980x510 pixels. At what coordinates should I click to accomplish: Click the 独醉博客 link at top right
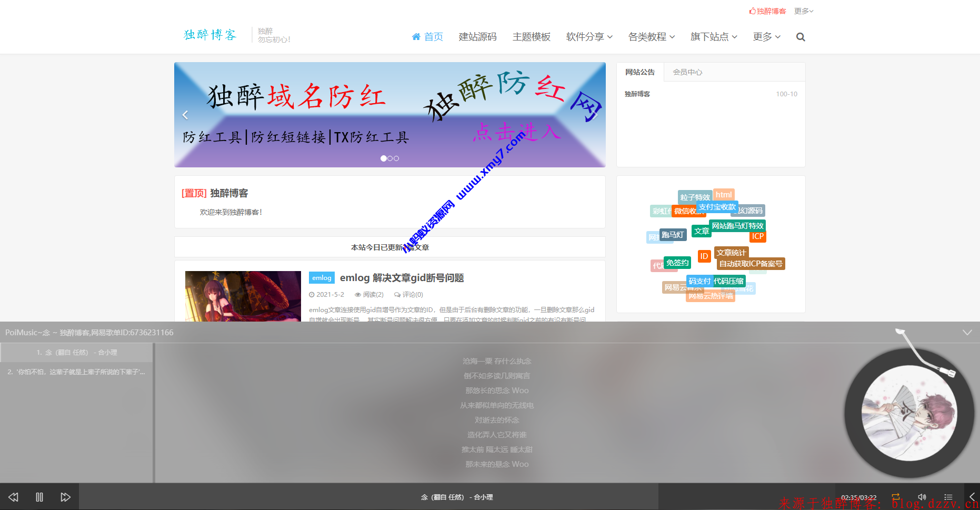768,11
